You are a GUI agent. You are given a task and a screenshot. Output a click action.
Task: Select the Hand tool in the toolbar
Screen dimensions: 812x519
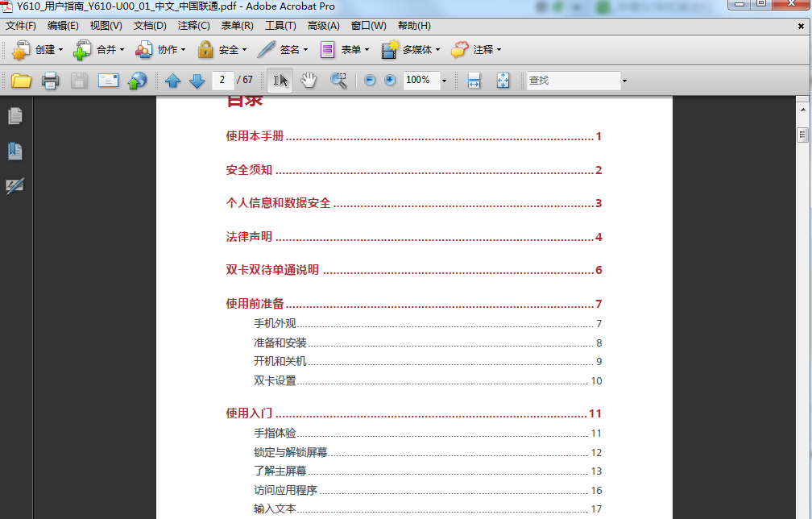pyautogui.click(x=307, y=80)
